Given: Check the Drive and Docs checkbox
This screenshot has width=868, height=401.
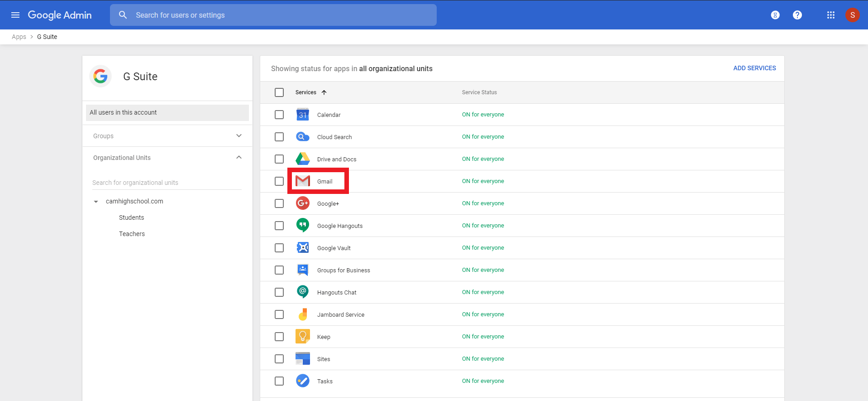Looking at the screenshot, I should point(279,159).
